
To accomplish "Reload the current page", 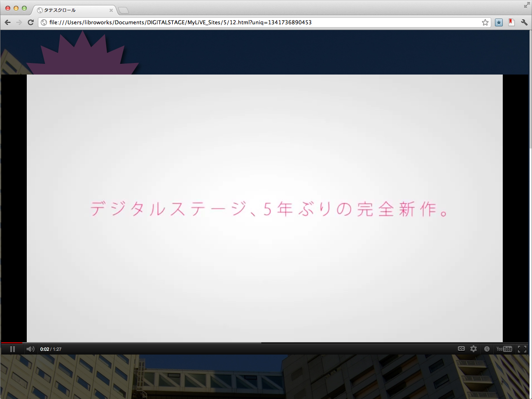I will [x=30, y=22].
